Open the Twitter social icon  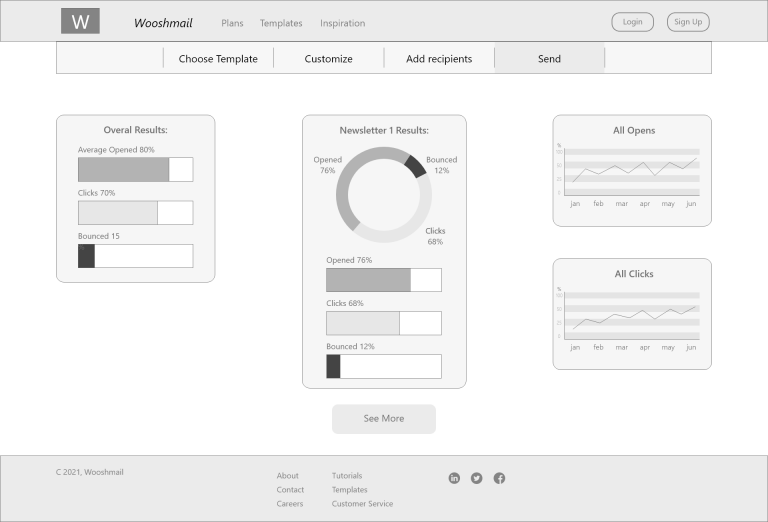point(477,478)
